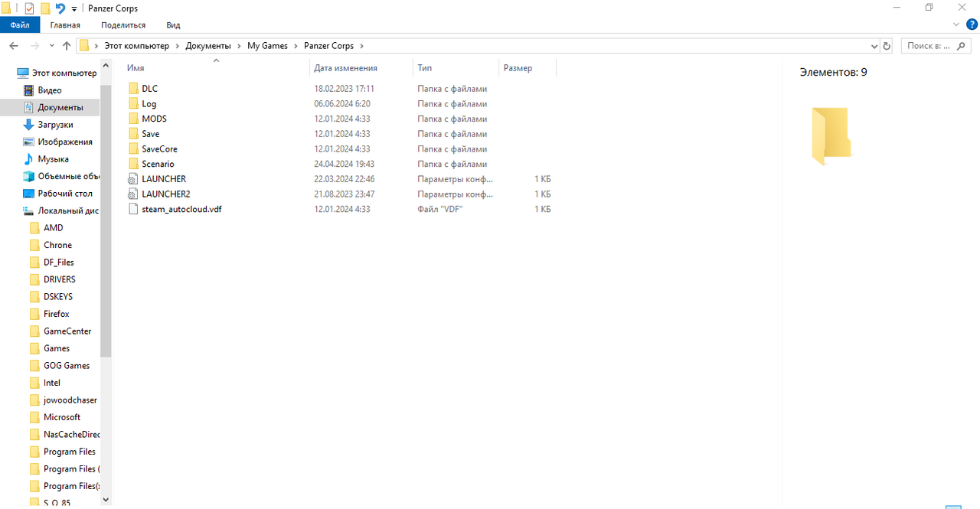The image size is (980, 509).
Task: Sort by the Имя column header
Action: (136, 68)
